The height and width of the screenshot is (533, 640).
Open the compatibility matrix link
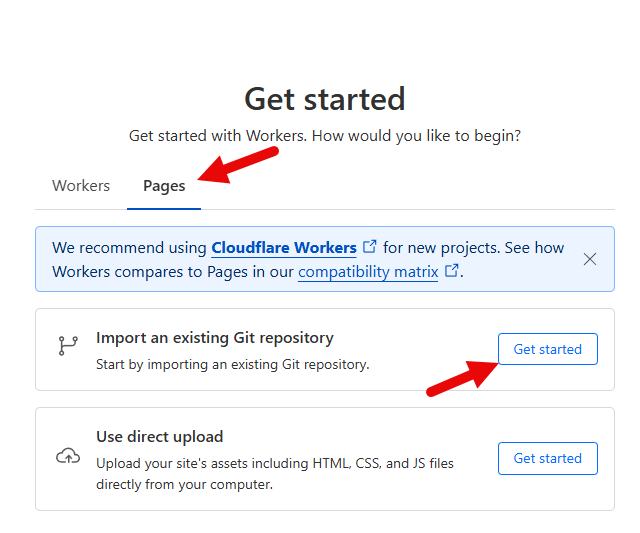click(368, 271)
